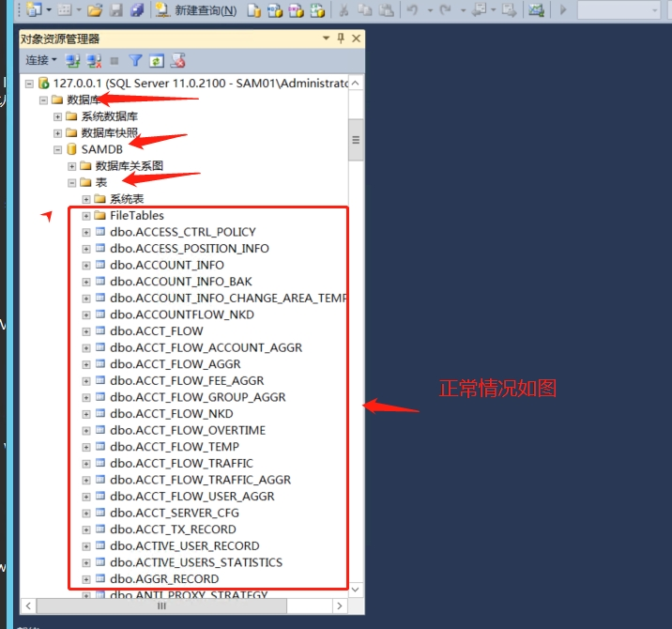The height and width of the screenshot is (629, 672).
Task: Click the filter funnel icon
Action: (x=135, y=60)
